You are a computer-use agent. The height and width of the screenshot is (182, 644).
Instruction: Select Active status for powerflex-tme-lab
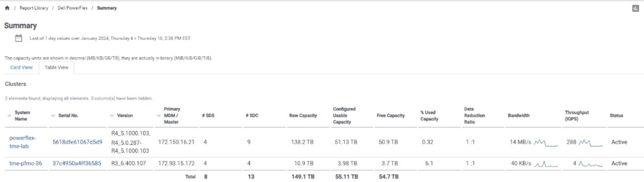pyautogui.click(x=619, y=142)
